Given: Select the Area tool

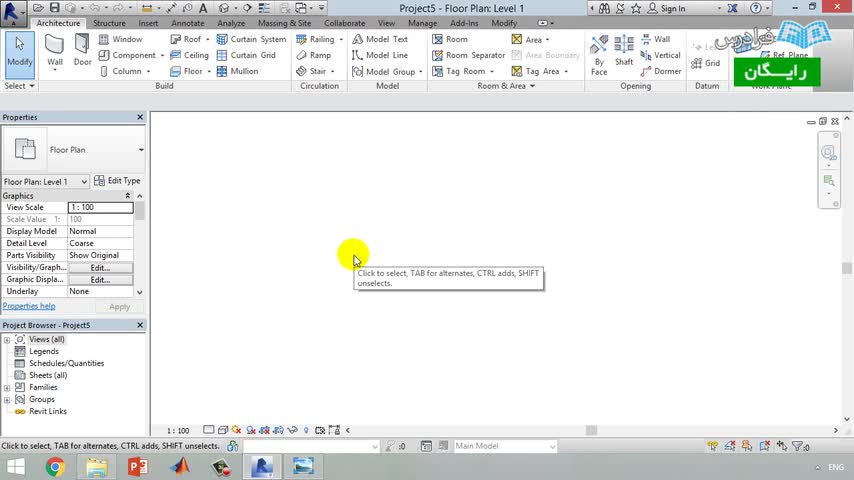Looking at the screenshot, I should tap(527, 39).
